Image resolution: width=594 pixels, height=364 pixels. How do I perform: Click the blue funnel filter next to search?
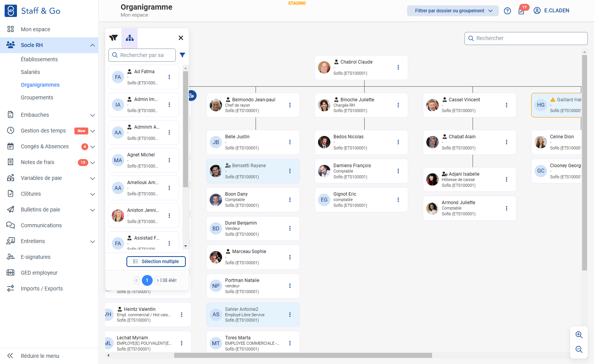coord(182,55)
